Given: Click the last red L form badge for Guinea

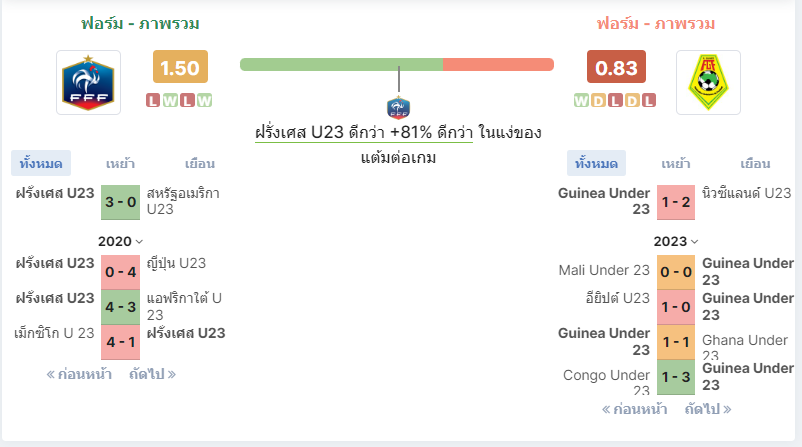Looking at the screenshot, I should pos(649,100).
